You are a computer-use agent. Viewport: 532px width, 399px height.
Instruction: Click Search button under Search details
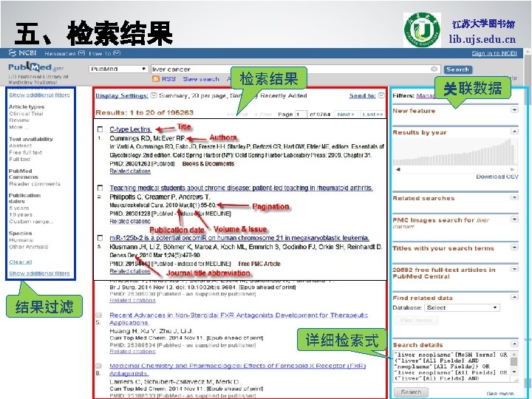pos(411,392)
